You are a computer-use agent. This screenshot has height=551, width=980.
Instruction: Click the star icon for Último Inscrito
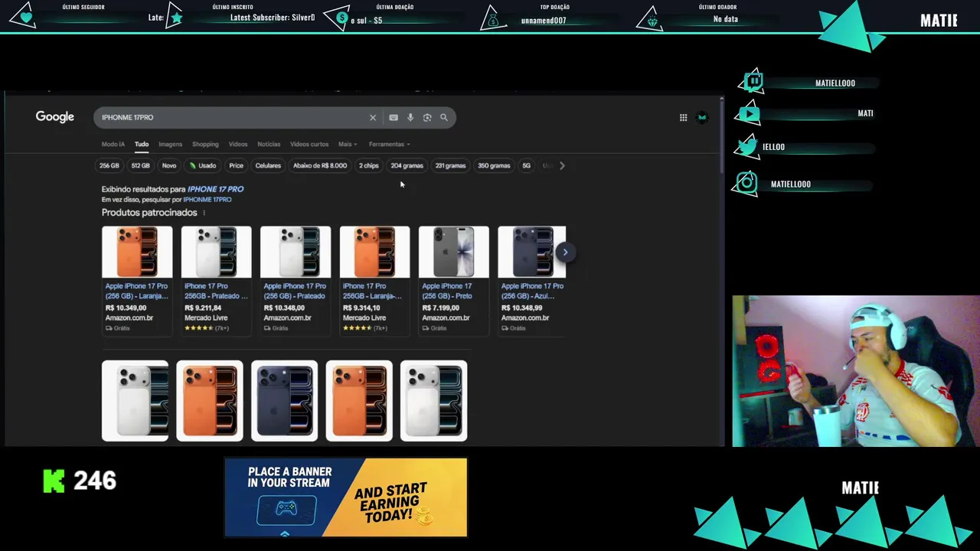pos(175,18)
